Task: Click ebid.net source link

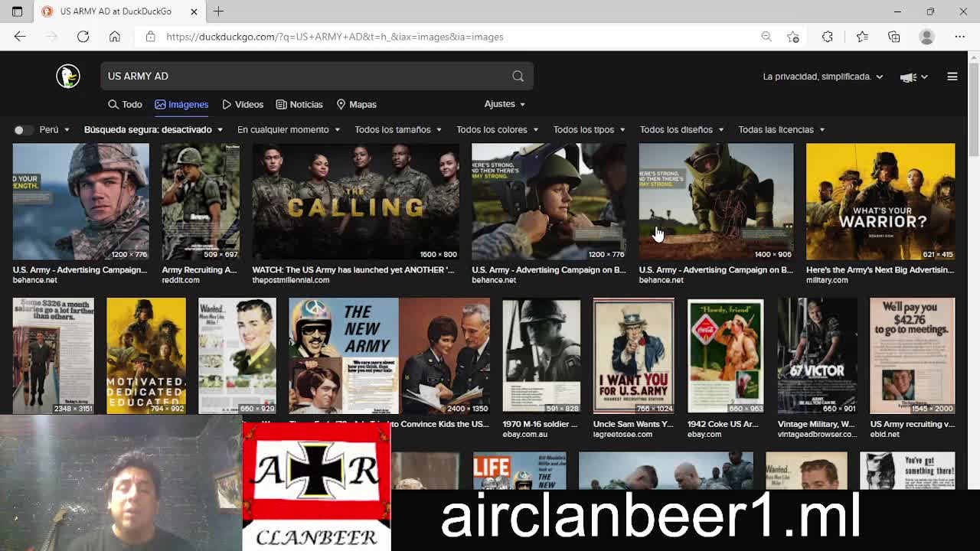Action: pos(884,435)
